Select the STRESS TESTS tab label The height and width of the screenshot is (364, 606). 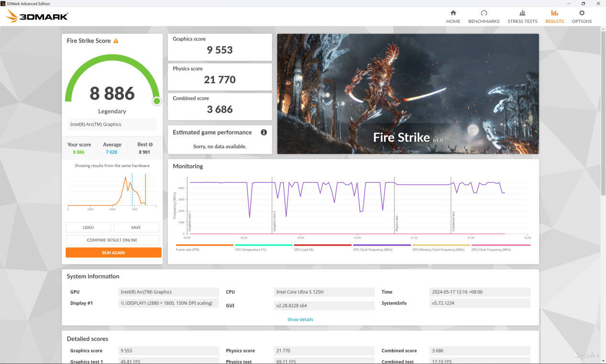tap(522, 21)
